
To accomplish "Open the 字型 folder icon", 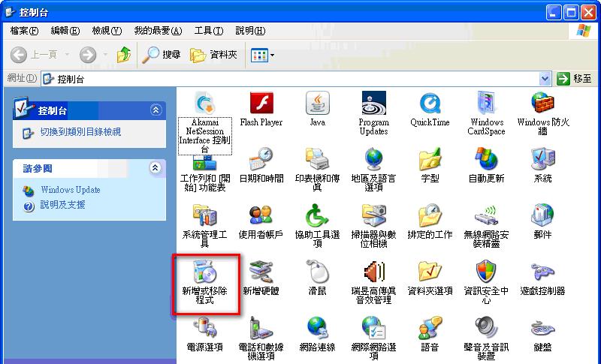I will click(430, 159).
